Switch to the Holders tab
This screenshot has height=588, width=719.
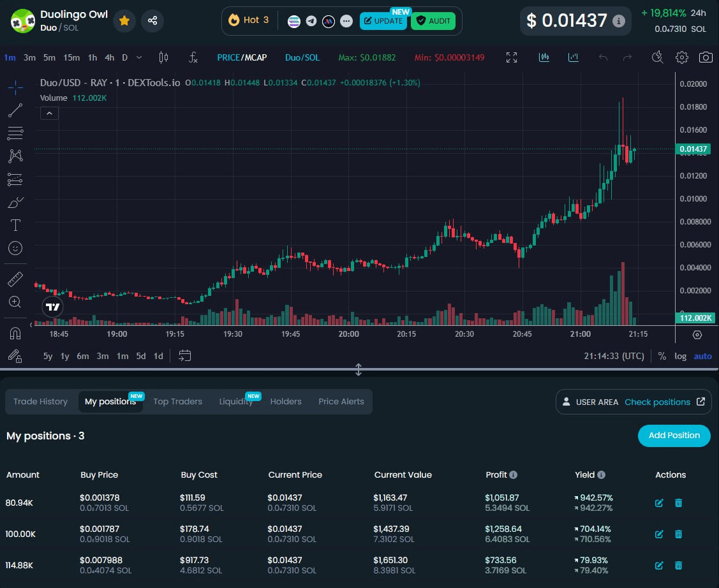point(286,402)
